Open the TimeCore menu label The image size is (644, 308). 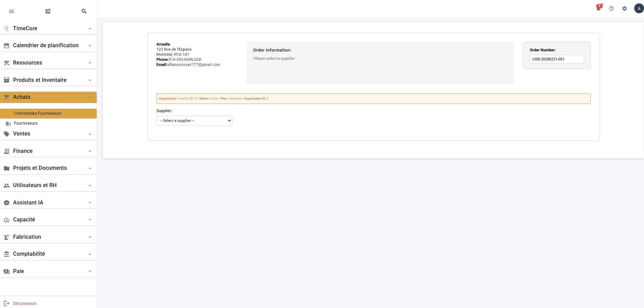pos(25,28)
